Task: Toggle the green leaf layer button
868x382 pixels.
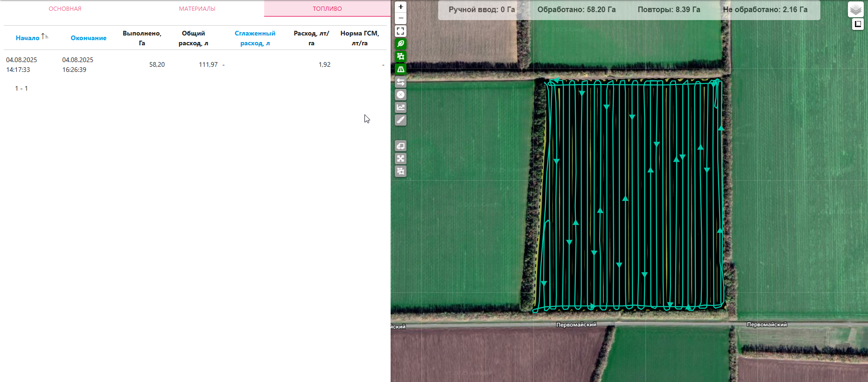Action: (400, 44)
